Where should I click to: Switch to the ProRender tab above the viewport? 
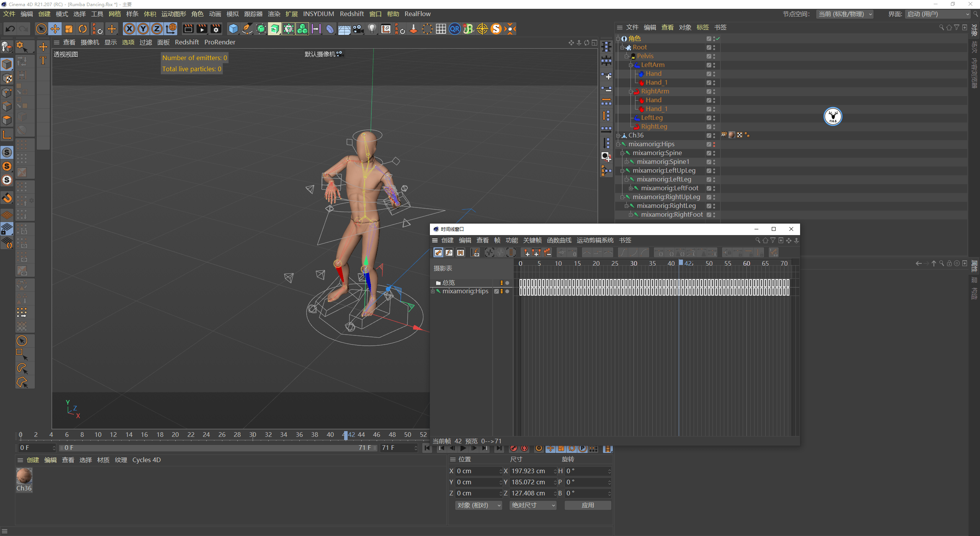pyautogui.click(x=220, y=42)
